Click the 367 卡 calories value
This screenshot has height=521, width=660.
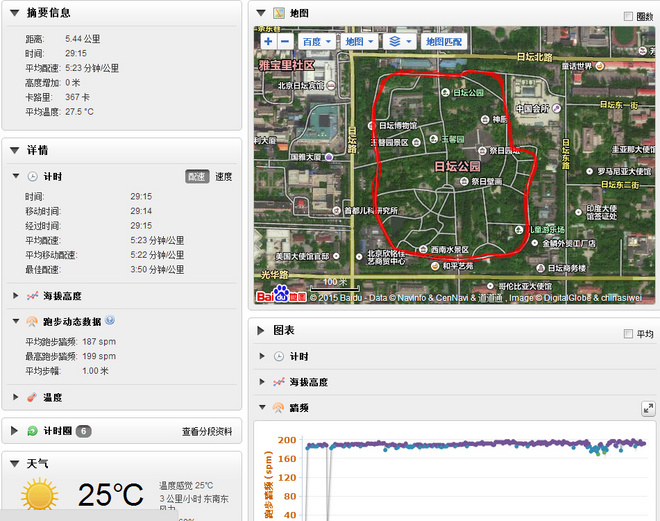(x=77, y=97)
